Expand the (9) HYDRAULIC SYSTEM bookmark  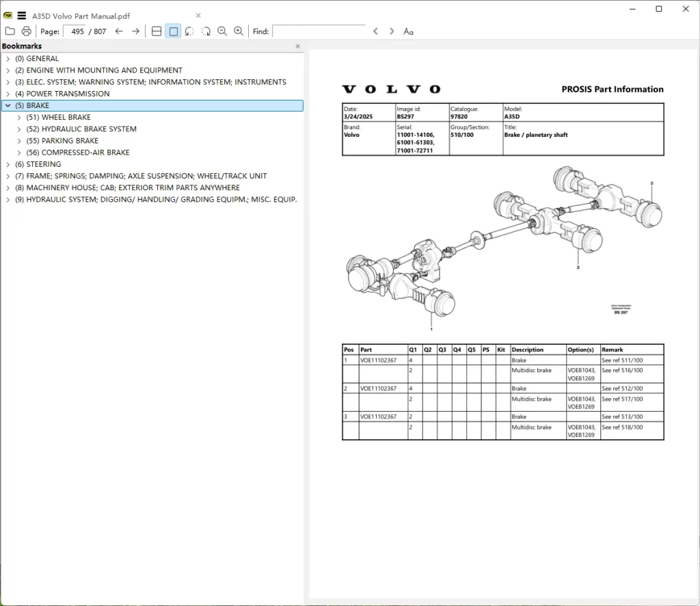(x=8, y=200)
